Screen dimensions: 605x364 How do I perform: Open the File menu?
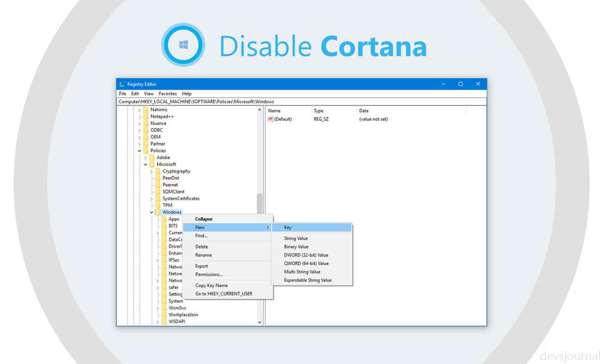123,94
